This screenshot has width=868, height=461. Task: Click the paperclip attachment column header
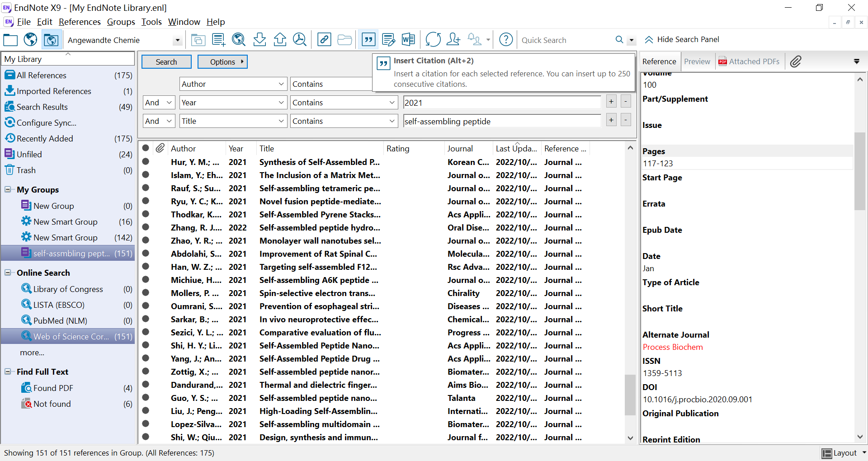(160, 148)
